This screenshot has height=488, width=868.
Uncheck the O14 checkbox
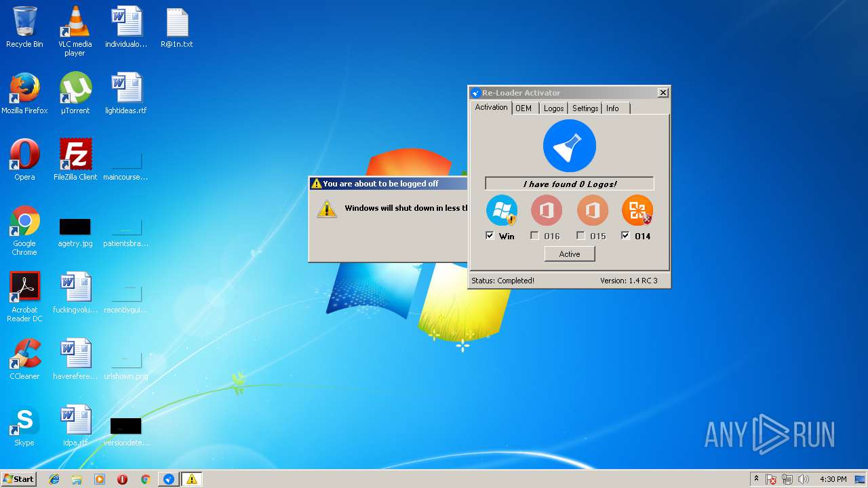point(626,236)
